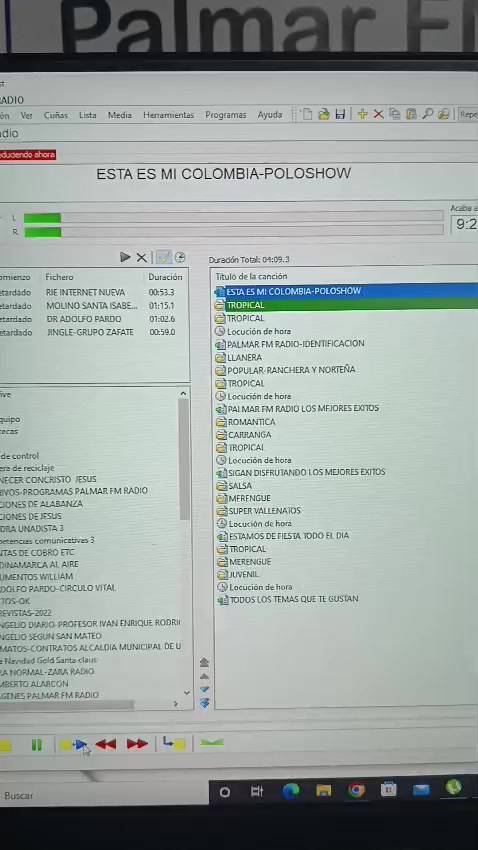Screen dimensions: 478x850
Task: Move selected playlist item down one
Action: [204, 690]
